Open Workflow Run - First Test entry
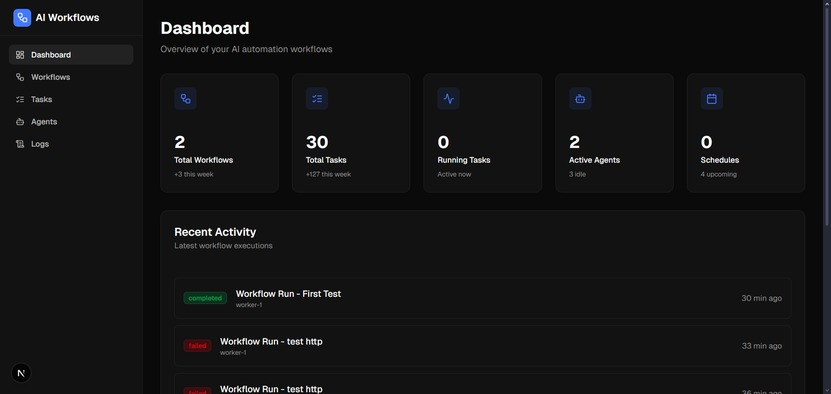 click(x=483, y=298)
